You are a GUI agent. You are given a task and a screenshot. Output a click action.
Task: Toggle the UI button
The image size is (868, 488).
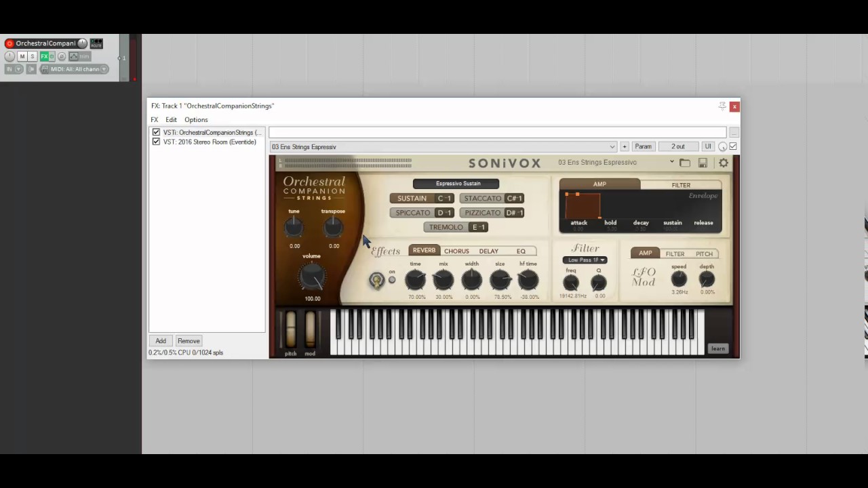708,146
